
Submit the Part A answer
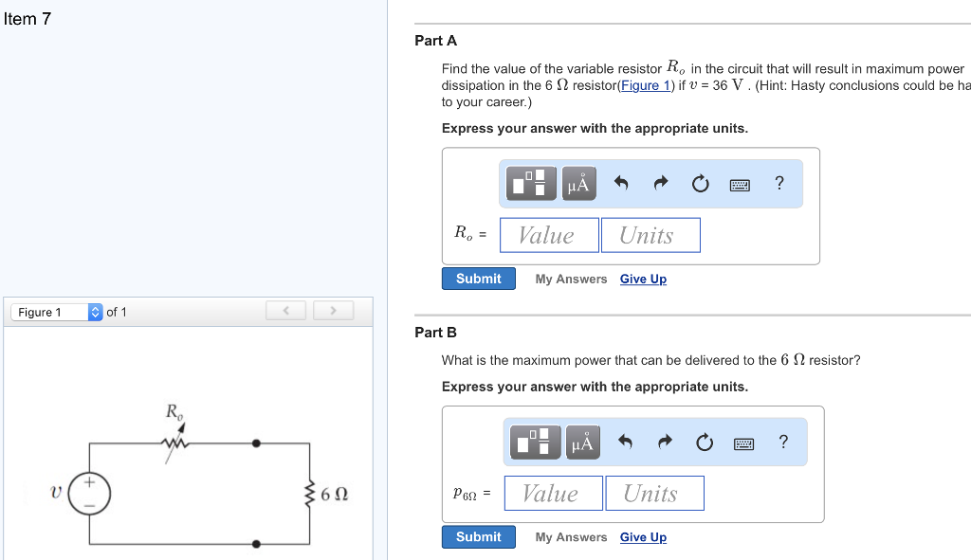(x=478, y=279)
